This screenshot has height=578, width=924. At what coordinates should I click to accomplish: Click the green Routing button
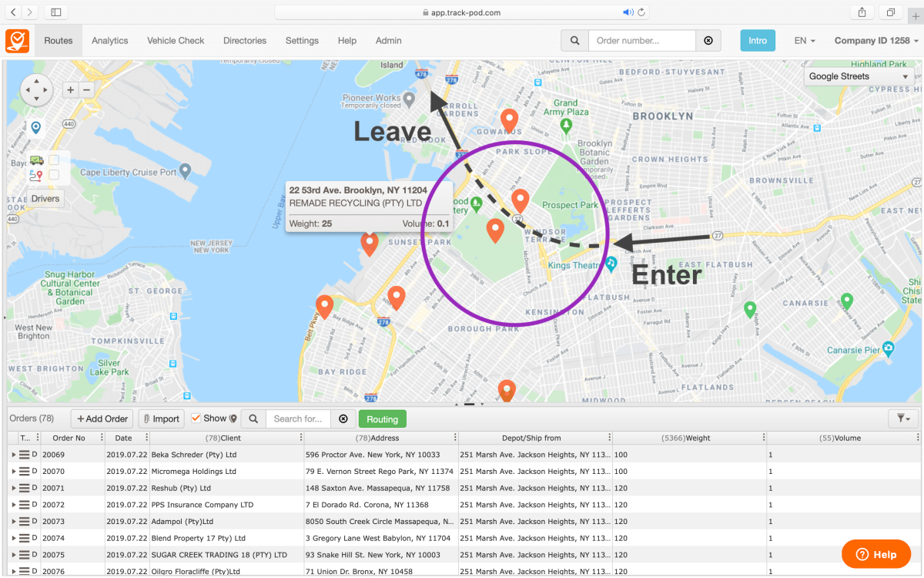[383, 419]
